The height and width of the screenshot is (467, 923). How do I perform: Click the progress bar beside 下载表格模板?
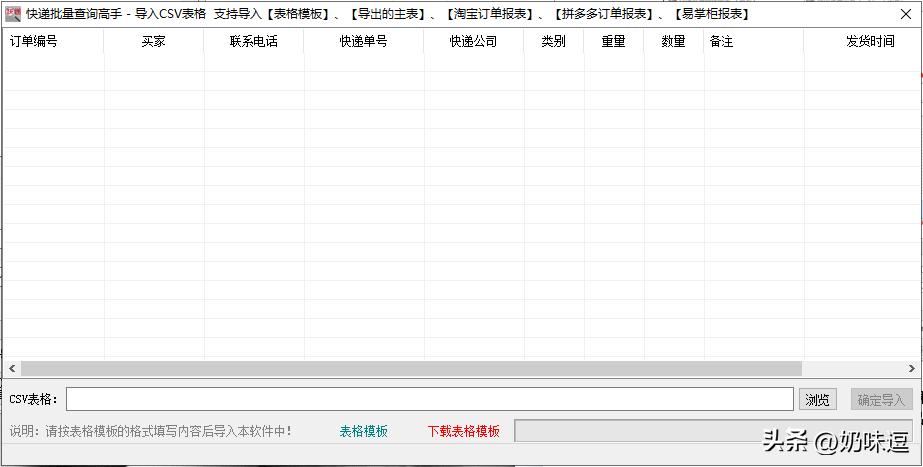pyautogui.click(x=713, y=430)
